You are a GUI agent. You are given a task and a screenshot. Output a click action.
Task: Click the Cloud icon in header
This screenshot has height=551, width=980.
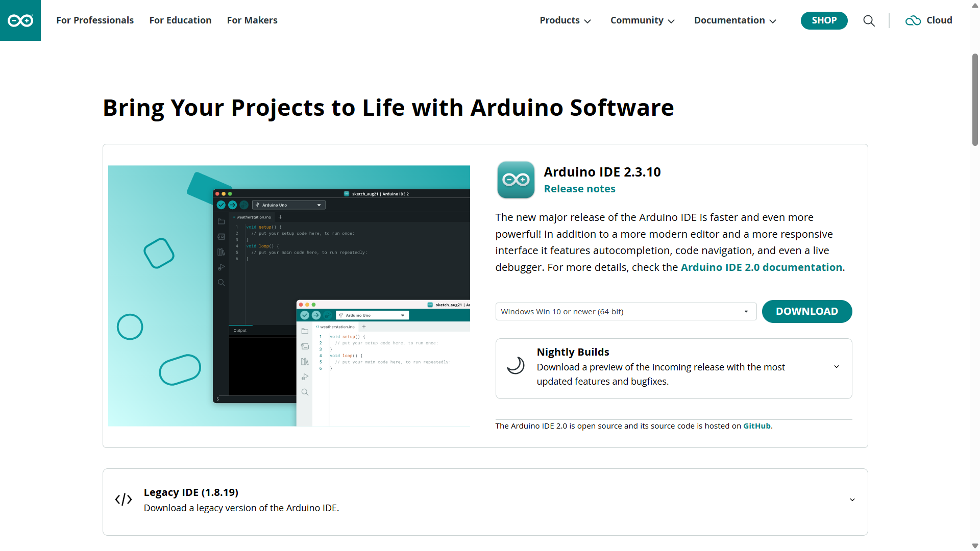click(x=913, y=20)
